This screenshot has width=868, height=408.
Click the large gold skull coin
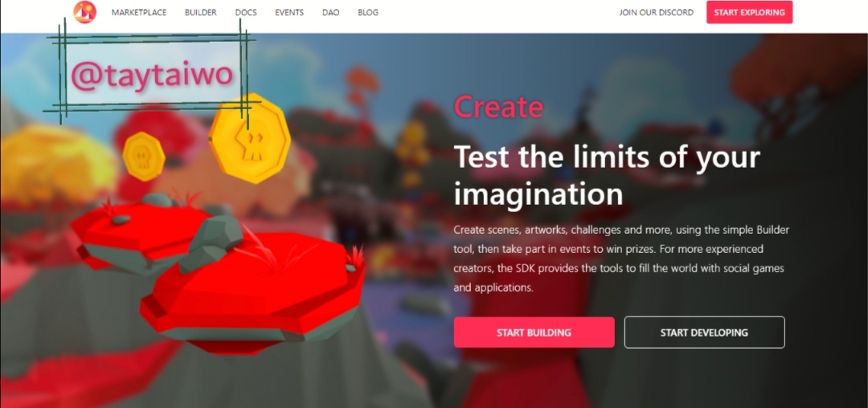click(250, 139)
